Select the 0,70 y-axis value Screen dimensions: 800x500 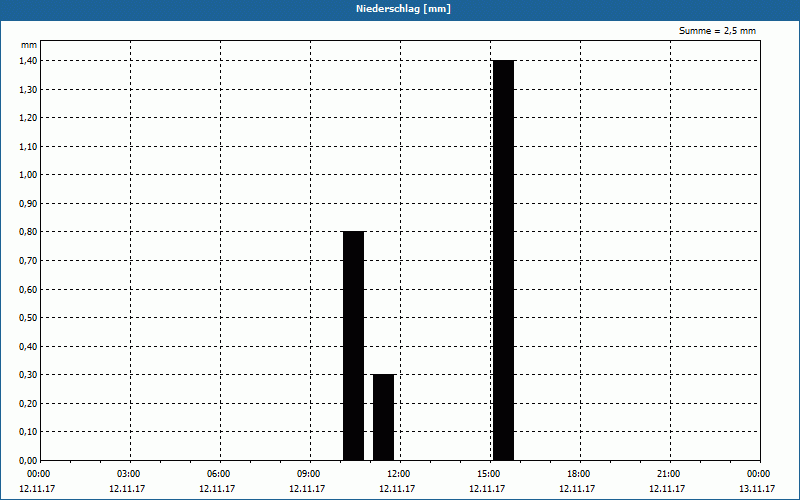pyautogui.click(x=28, y=261)
